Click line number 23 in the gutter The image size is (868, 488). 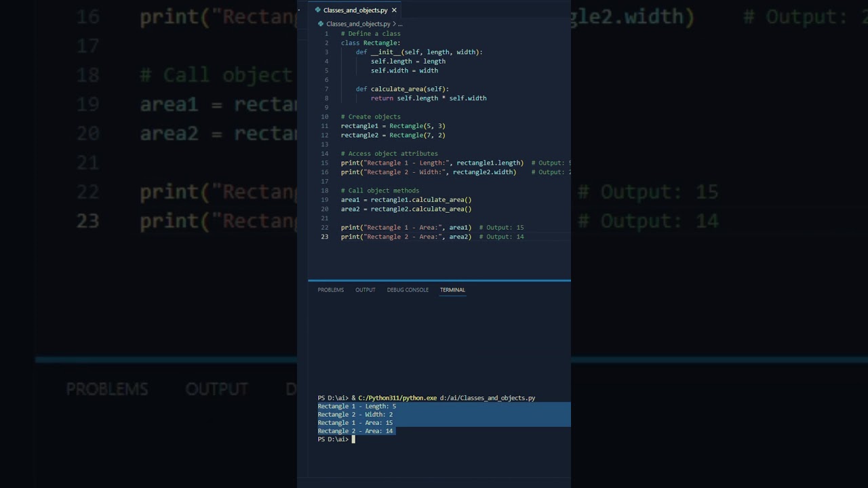click(x=325, y=237)
